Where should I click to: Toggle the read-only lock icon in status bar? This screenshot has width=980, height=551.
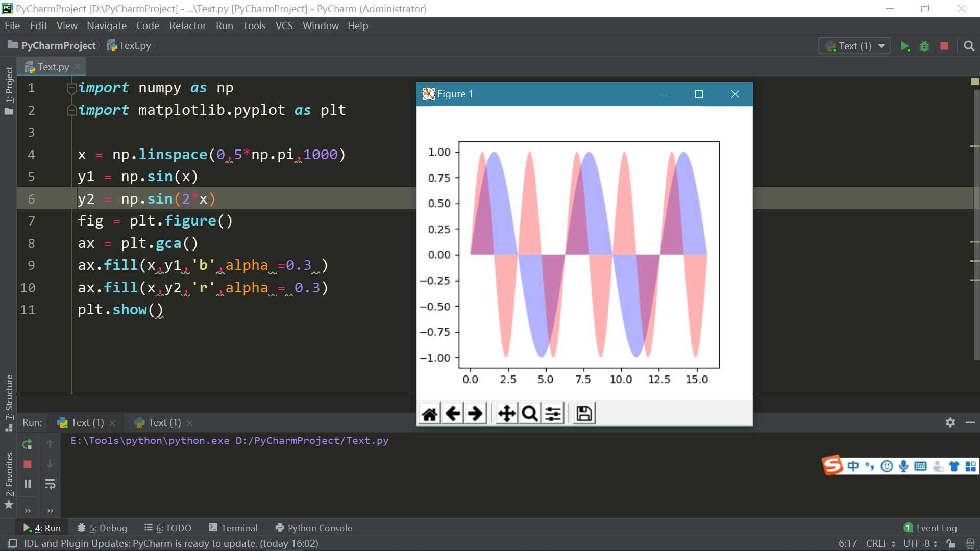point(950,544)
